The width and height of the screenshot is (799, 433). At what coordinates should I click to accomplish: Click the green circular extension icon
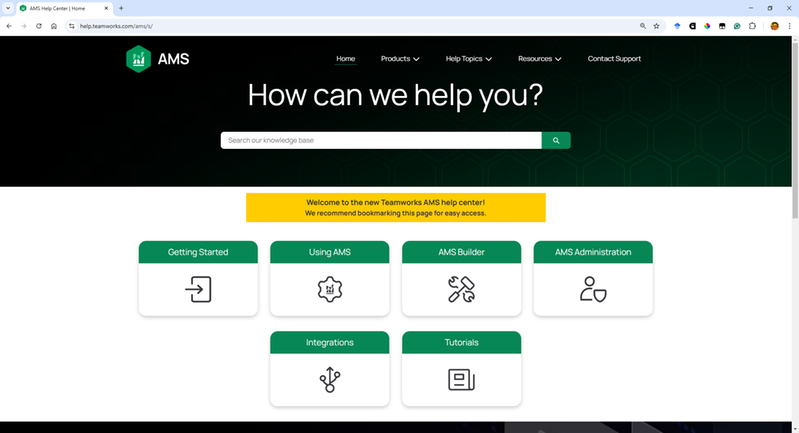(x=737, y=26)
